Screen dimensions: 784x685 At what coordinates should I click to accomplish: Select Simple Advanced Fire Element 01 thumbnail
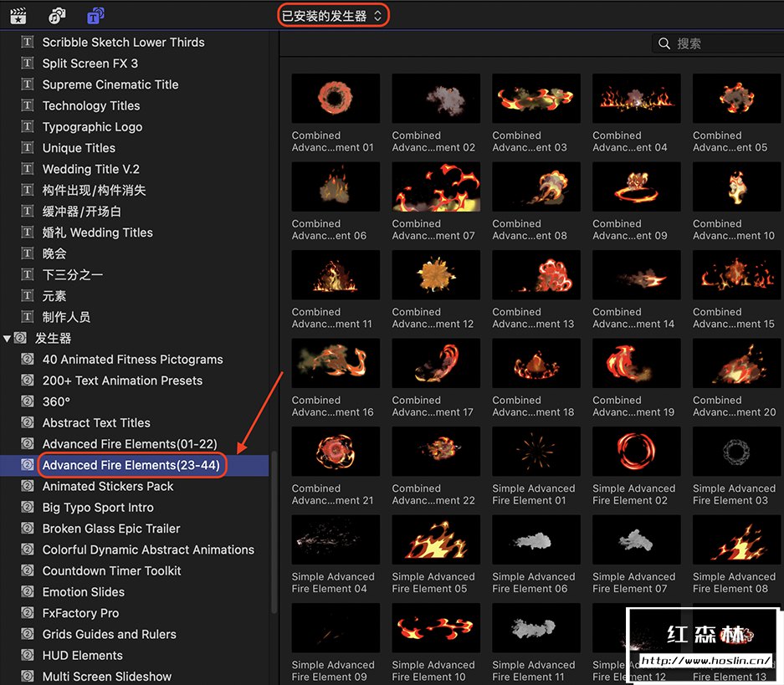click(536, 451)
